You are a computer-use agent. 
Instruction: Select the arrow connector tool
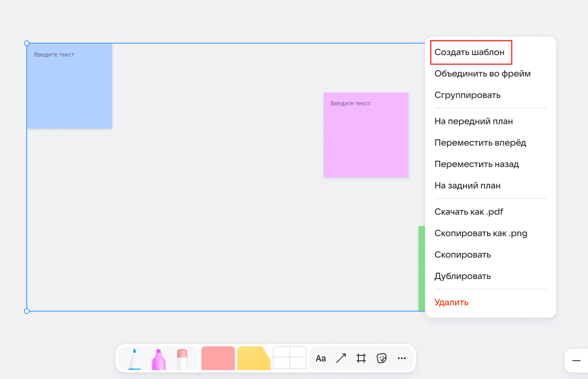341,359
